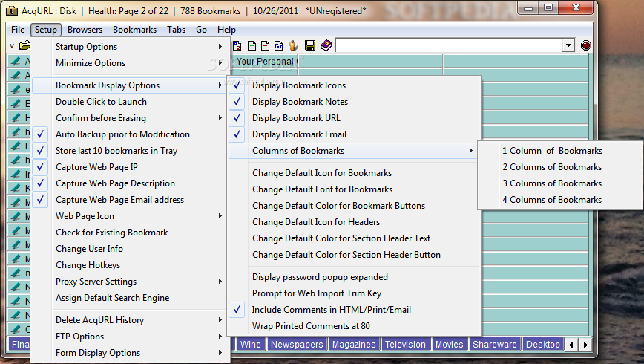
Task: Pick Change Default Color for Section Header Text
Action: point(354,238)
